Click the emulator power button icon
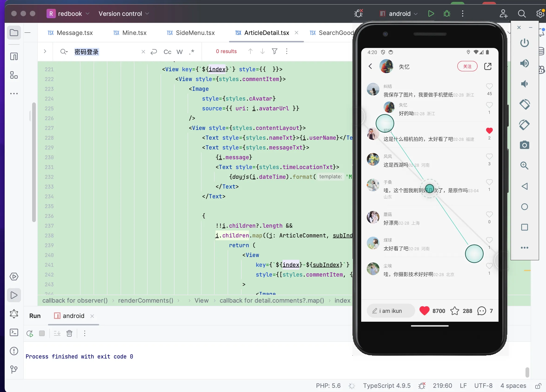 click(x=524, y=43)
